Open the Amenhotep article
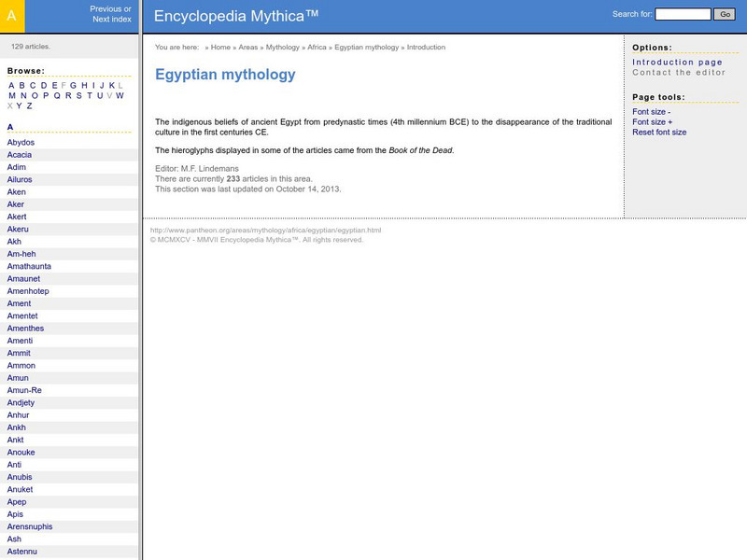This screenshot has width=747, height=560. tap(28, 291)
